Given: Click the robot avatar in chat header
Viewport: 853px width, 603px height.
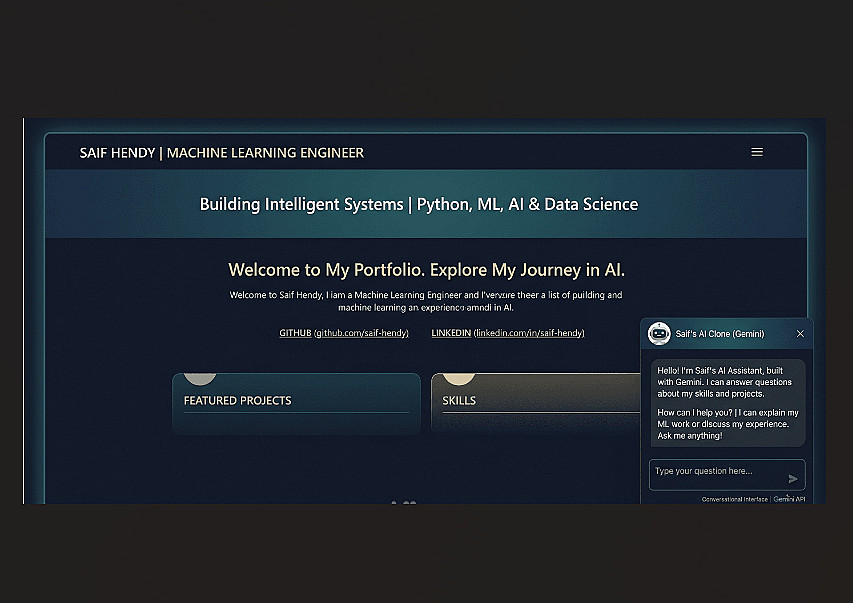Looking at the screenshot, I should coord(659,334).
